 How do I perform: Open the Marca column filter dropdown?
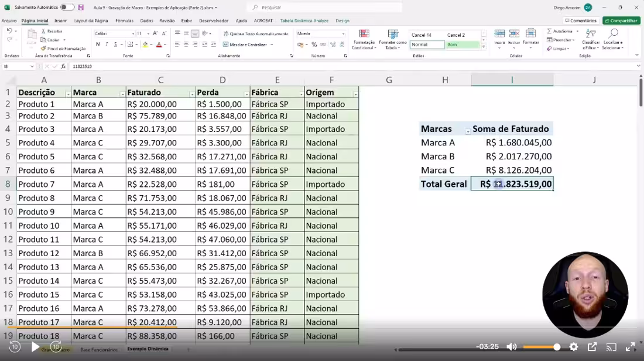[122, 94]
